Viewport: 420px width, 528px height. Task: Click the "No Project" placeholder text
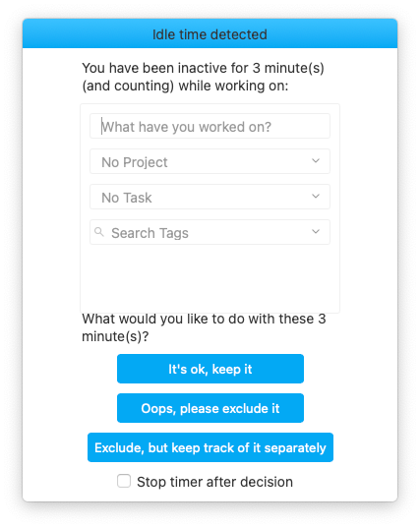[x=135, y=162]
